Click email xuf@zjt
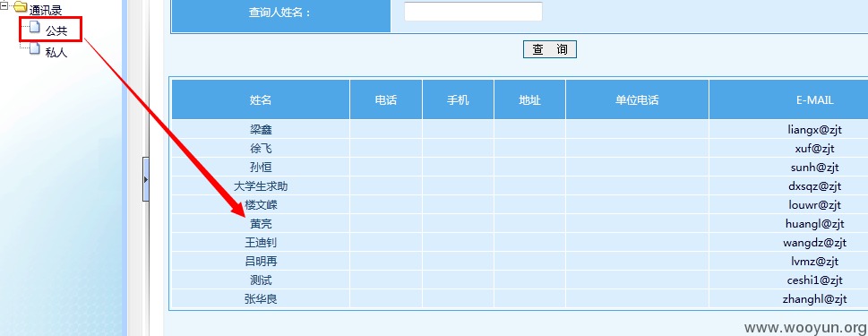The width and height of the screenshot is (868, 336). (815, 149)
